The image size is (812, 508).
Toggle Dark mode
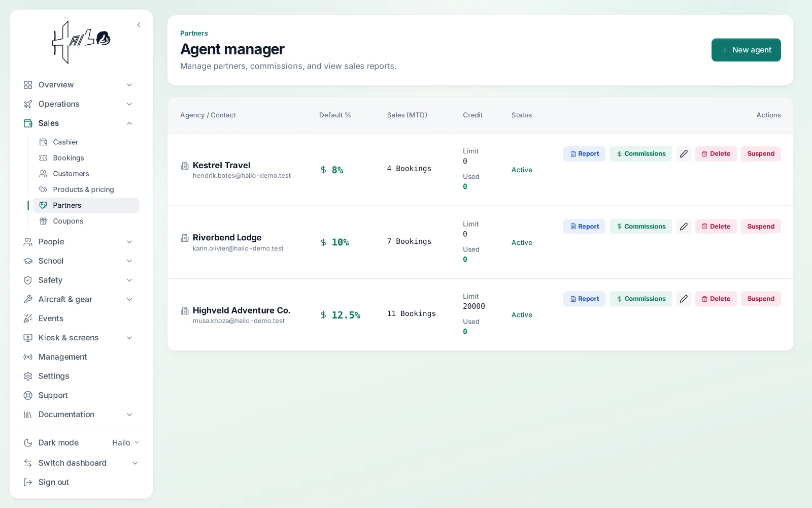[51, 443]
